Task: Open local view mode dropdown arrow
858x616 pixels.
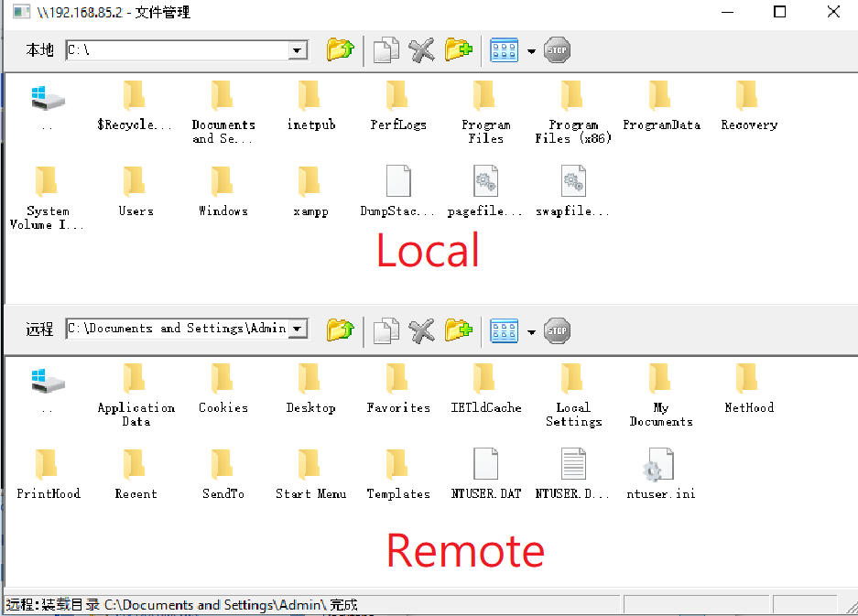Action: point(531,51)
